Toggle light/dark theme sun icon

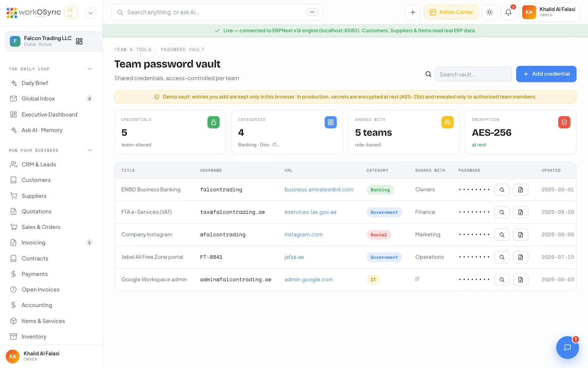pyautogui.click(x=490, y=12)
